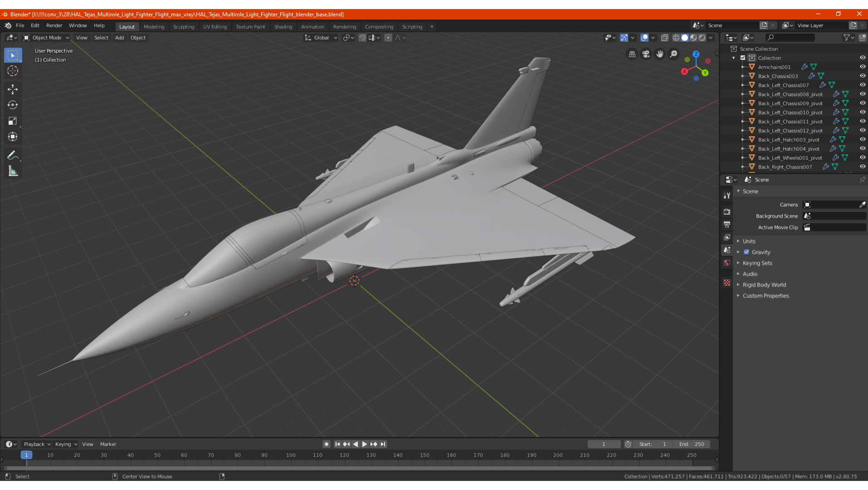The height and width of the screenshot is (490, 868).
Task: Expand the Custom Properties panel
Action: (x=766, y=296)
